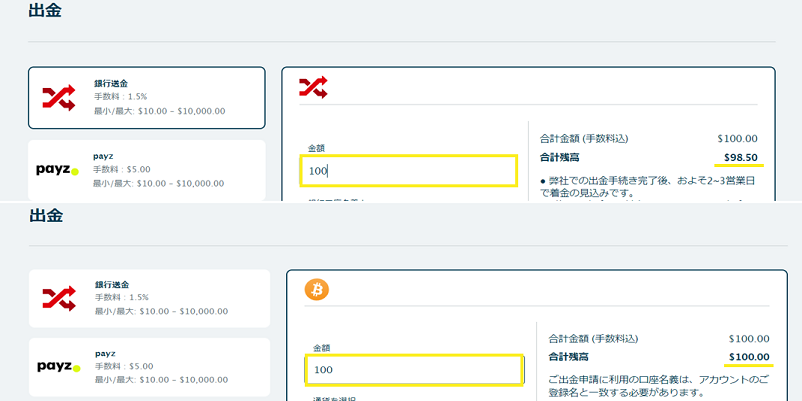Image resolution: width=802 pixels, height=401 pixels.
Task: Click 合計金額 (手数料込) label in the bank transfer form
Action: tap(584, 139)
